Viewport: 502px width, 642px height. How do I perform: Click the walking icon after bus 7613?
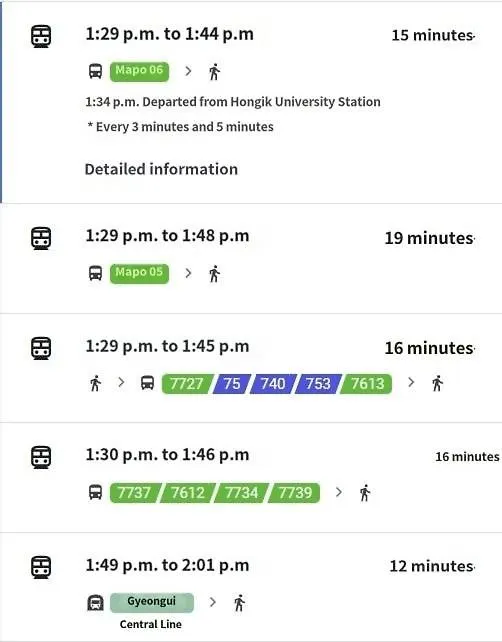coord(437,383)
